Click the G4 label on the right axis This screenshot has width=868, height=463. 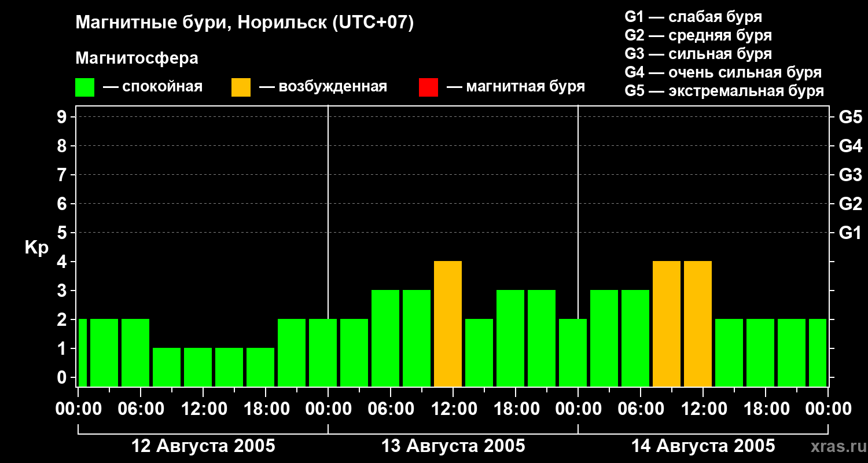850,146
